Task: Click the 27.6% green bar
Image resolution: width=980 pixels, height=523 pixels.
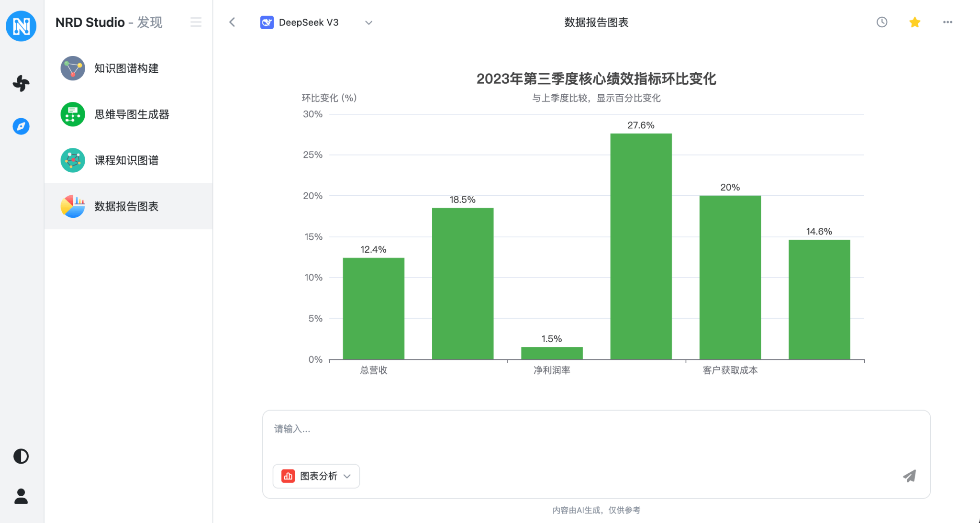Action: pyautogui.click(x=641, y=246)
